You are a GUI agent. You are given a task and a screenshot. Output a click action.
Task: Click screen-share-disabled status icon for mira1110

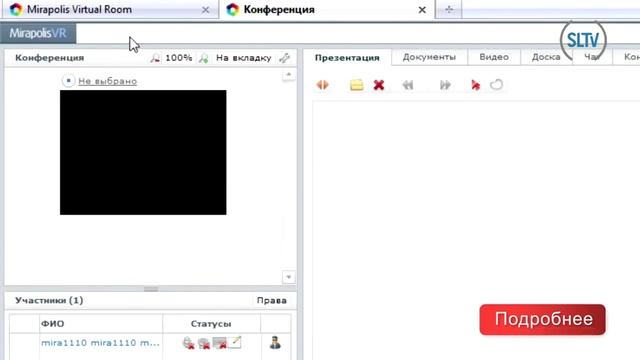[x=220, y=343]
